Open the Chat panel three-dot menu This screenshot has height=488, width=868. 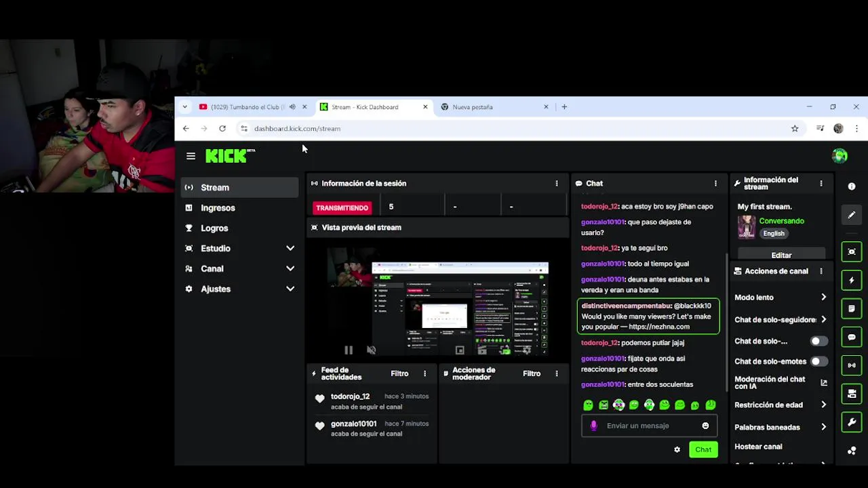[x=715, y=183]
